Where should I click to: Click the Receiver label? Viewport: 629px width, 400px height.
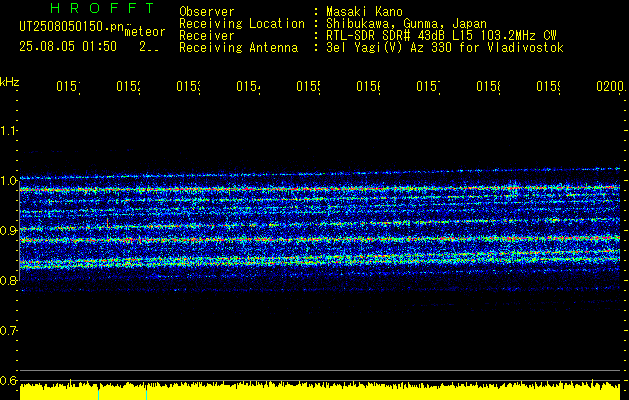point(207,36)
